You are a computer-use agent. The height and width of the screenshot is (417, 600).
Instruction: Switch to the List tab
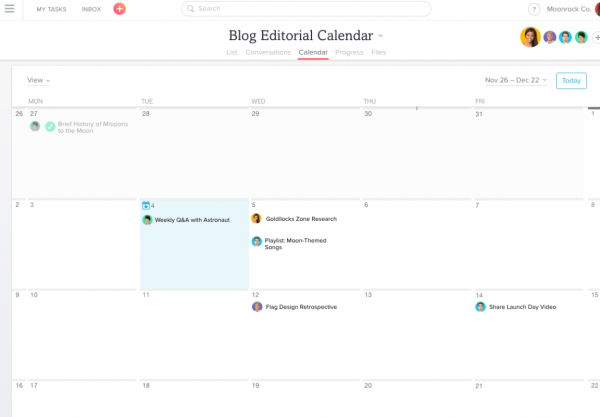[232, 52]
